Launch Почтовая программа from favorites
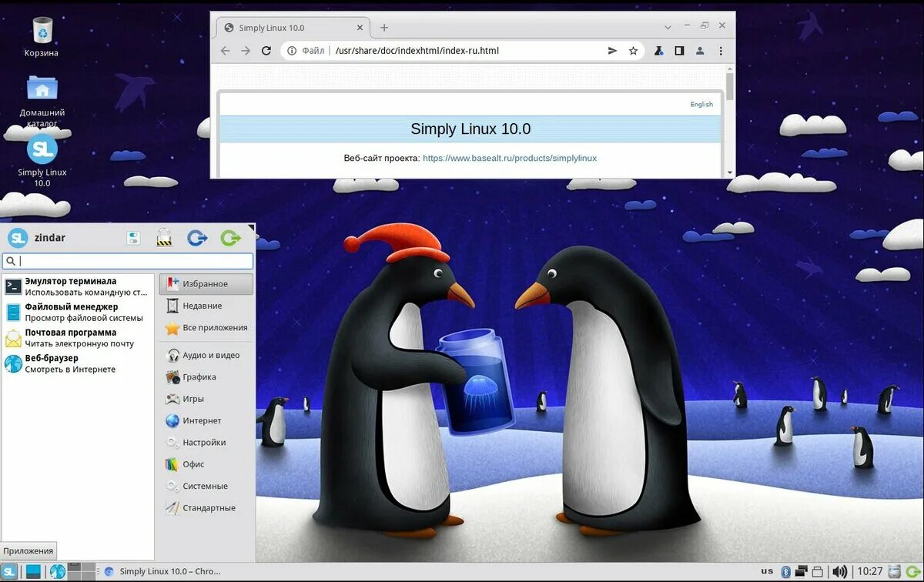 point(78,338)
